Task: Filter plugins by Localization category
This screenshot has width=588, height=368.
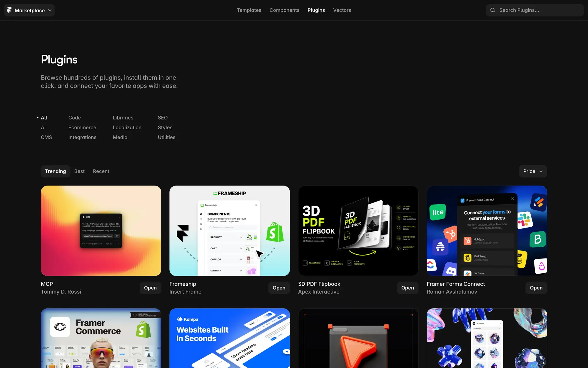Action: coord(127,127)
